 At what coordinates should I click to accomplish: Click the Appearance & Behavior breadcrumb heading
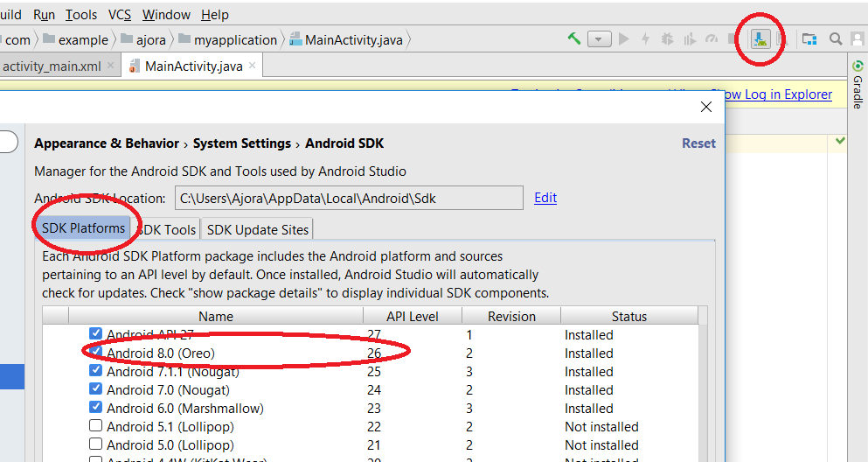click(107, 143)
